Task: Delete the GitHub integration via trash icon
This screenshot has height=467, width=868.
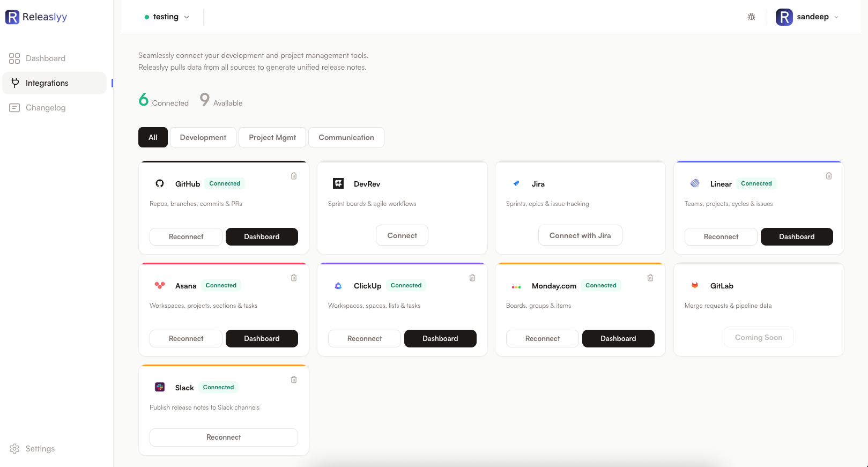Action: pyautogui.click(x=294, y=176)
